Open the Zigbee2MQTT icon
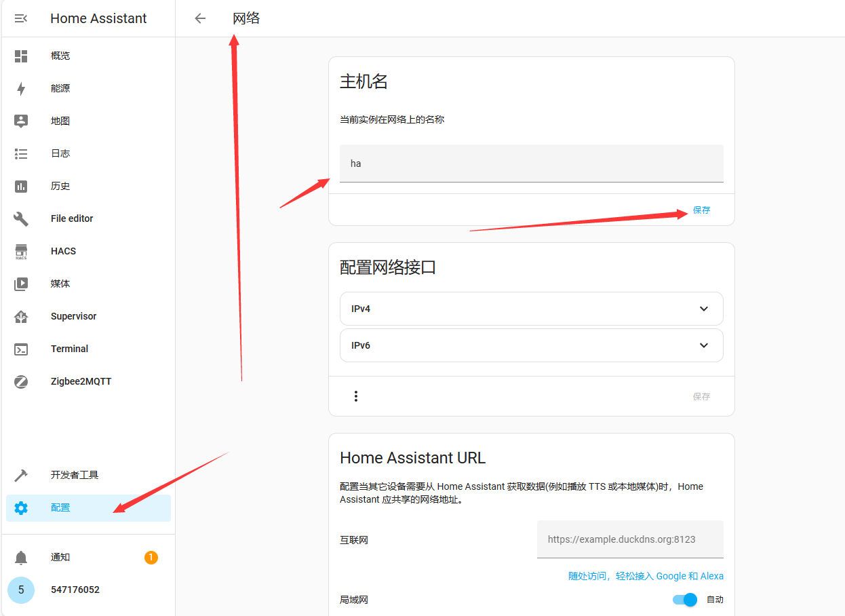This screenshot has height=616, width=845. [21, 381]
